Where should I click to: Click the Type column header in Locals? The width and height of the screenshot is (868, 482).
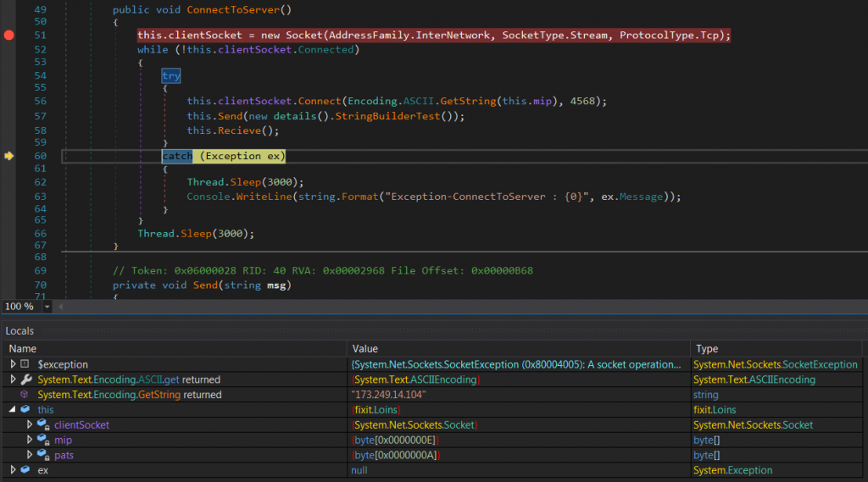(x=707, y=348)
